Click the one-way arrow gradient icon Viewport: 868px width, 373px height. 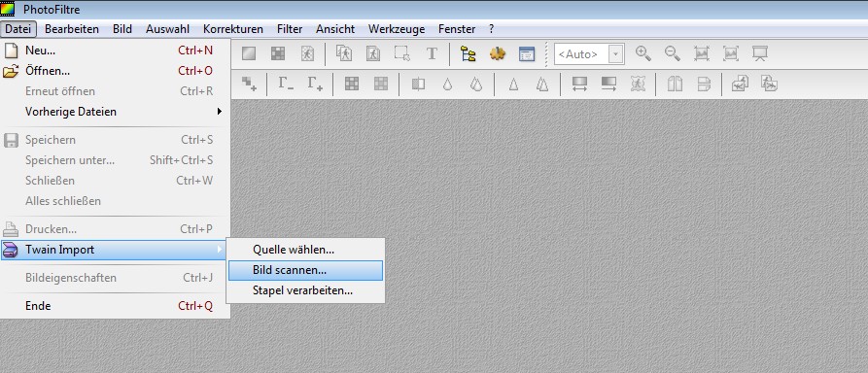(x=608, y=85)
